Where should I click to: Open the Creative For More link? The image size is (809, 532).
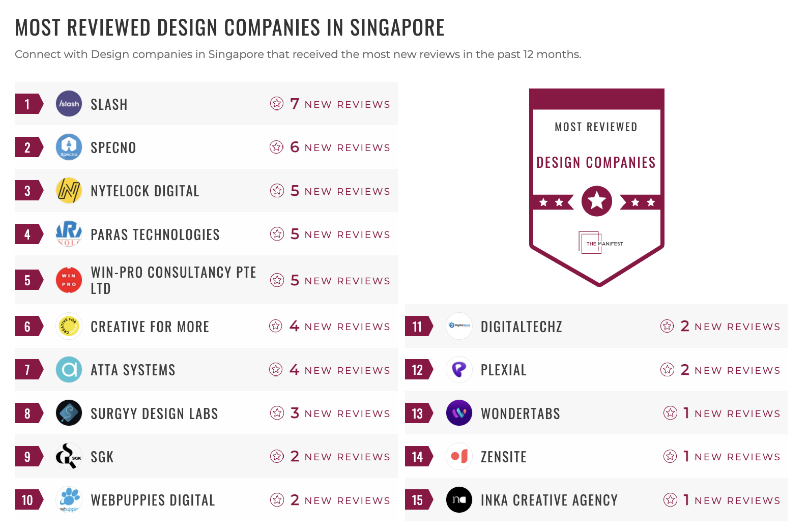(x=150, y=327)
